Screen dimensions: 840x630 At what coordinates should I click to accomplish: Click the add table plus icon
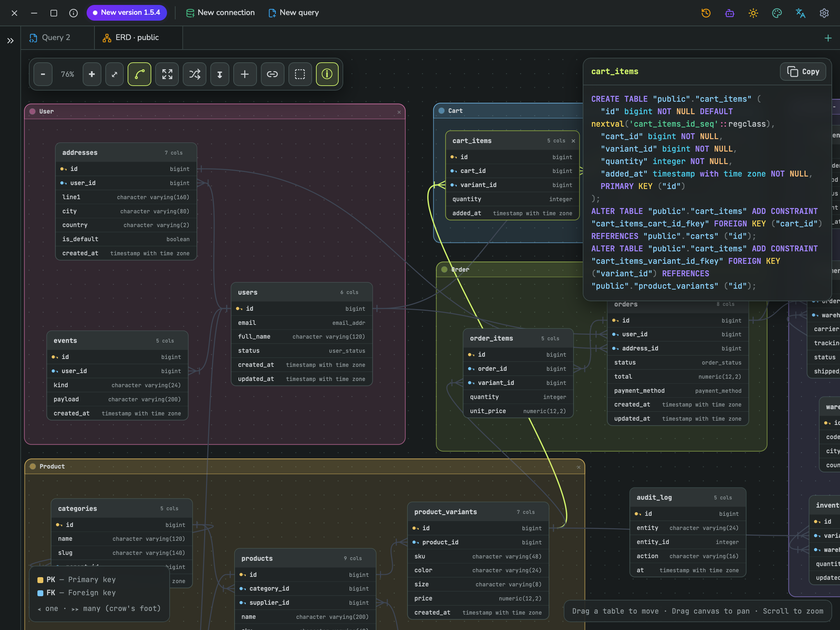[245, 74]
